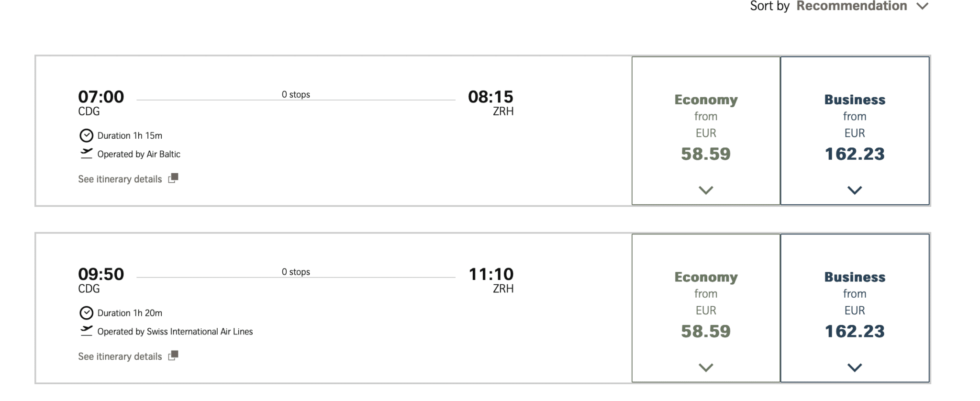
Task: Open the Sort by Recommendation dropdown
Action: pos(839,6)
